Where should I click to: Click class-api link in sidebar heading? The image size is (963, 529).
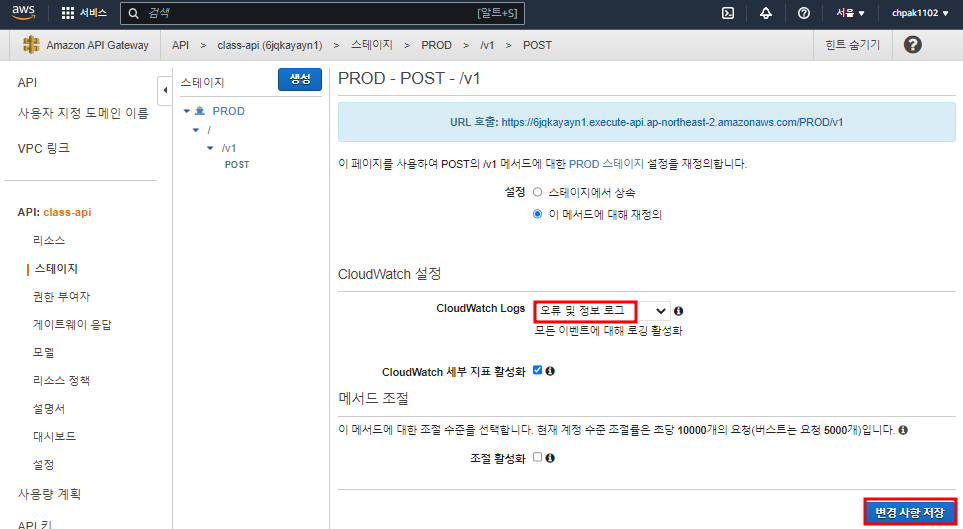(67, 212)
